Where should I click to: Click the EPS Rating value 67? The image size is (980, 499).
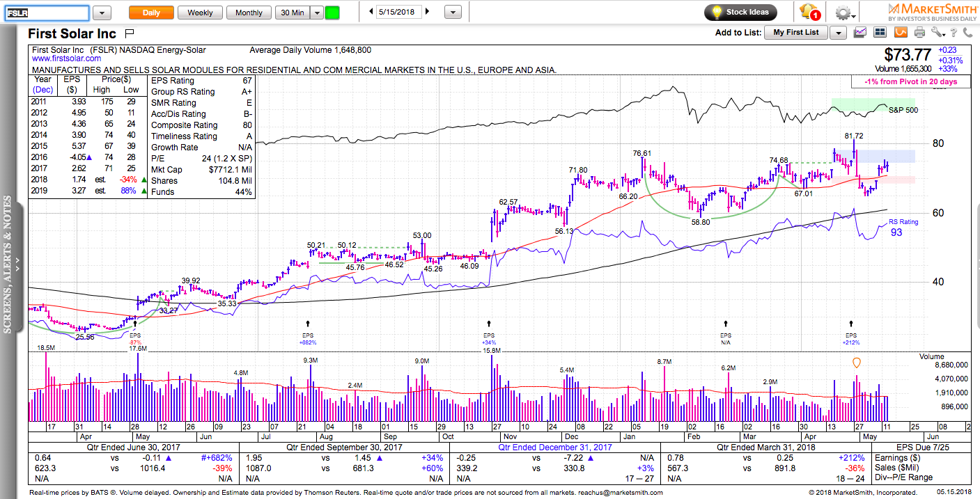pyautogui.click(x=247, y=81)
